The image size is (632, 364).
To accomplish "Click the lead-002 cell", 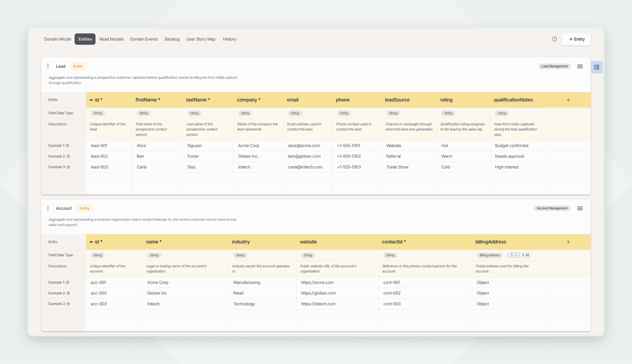I will [x=109, y=157].
